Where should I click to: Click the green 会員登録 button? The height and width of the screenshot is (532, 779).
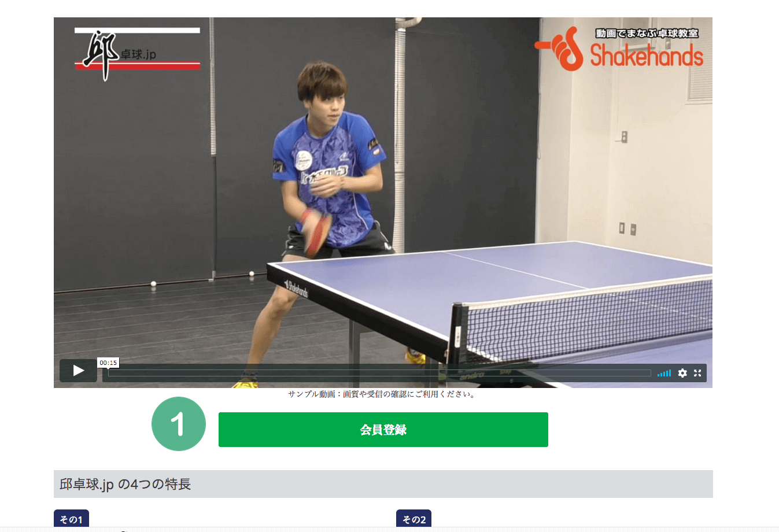383,430
